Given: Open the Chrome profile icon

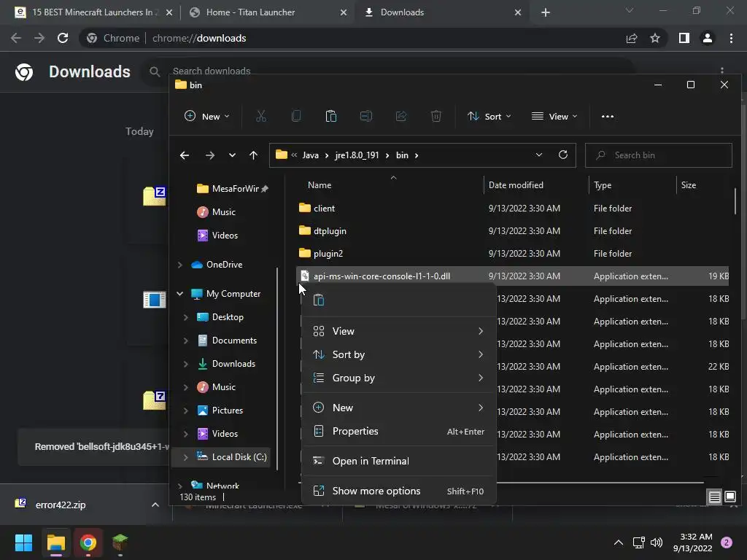Looking at the screenshot, I should (708, 38).
